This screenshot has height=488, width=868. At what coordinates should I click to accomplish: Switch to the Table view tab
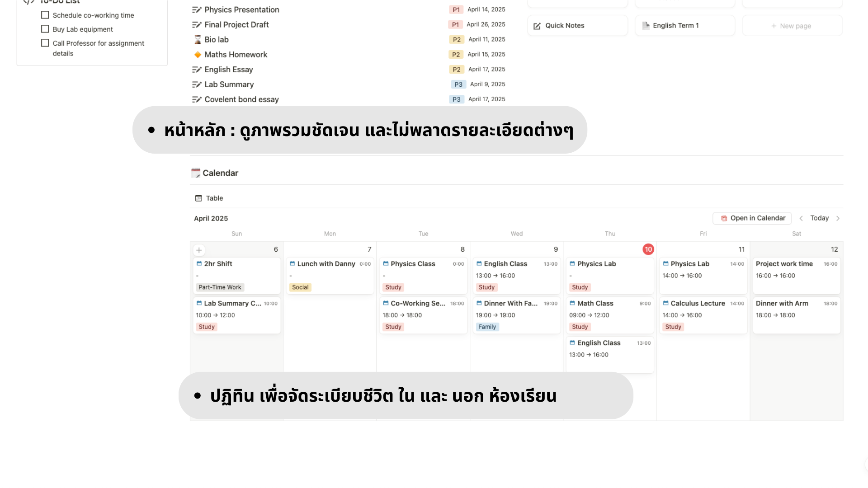(208, 198)
